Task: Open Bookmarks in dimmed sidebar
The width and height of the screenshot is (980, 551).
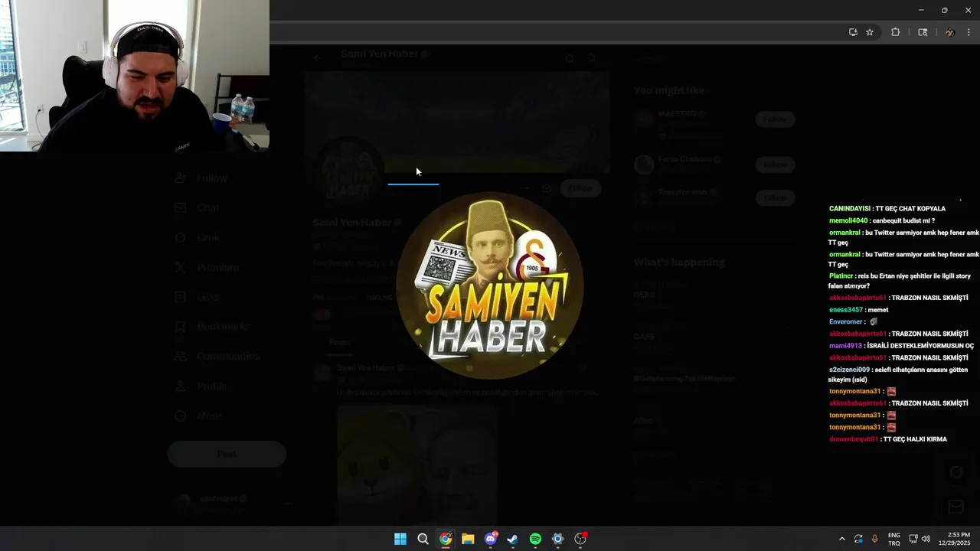Action: 212,326
